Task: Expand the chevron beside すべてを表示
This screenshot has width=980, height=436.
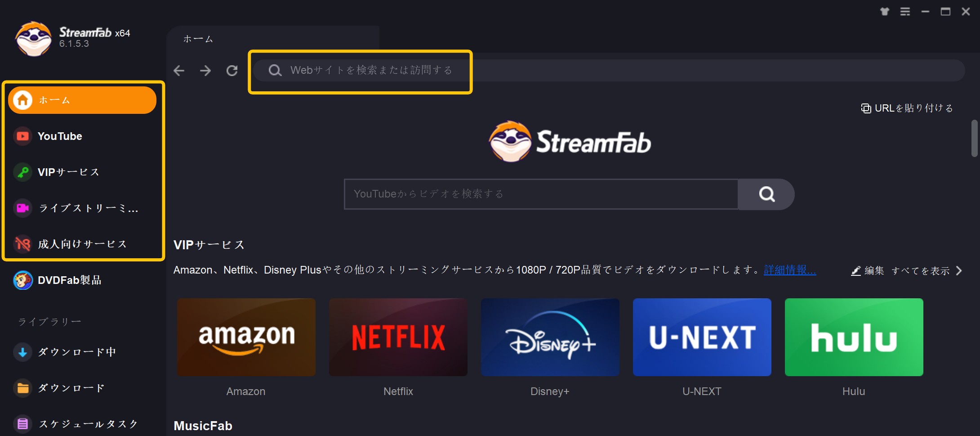Action: click(x=959, y=270)
